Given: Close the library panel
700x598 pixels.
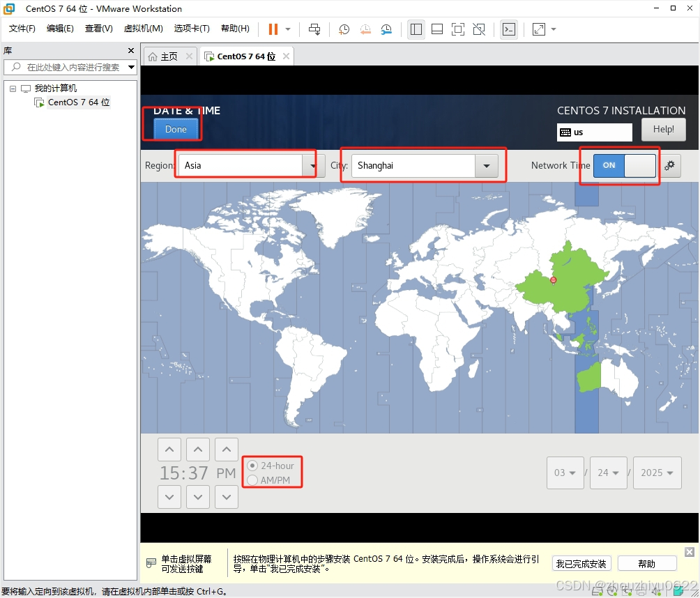Looking at the screenshot, I should pyautogui.click(x=131, y=50).
